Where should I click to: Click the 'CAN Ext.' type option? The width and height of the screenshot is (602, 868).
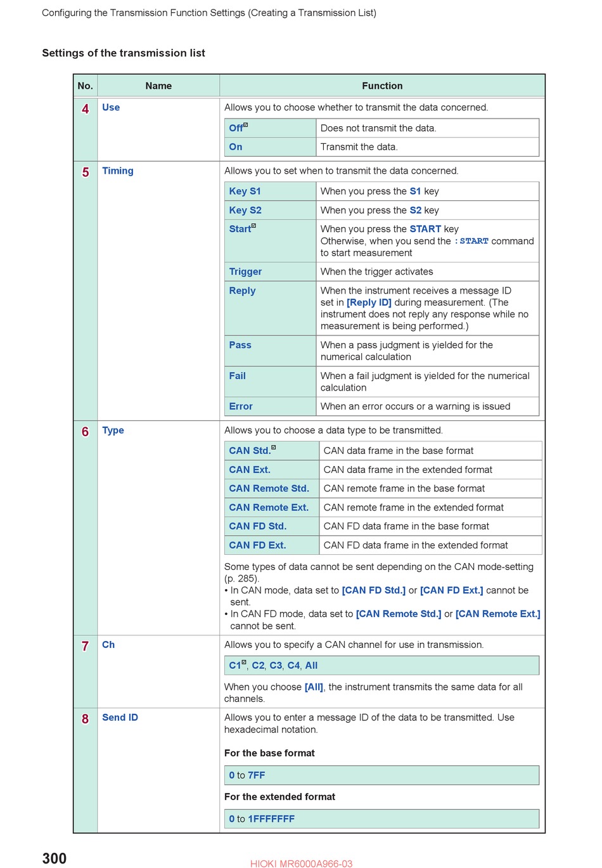(250, 470)
